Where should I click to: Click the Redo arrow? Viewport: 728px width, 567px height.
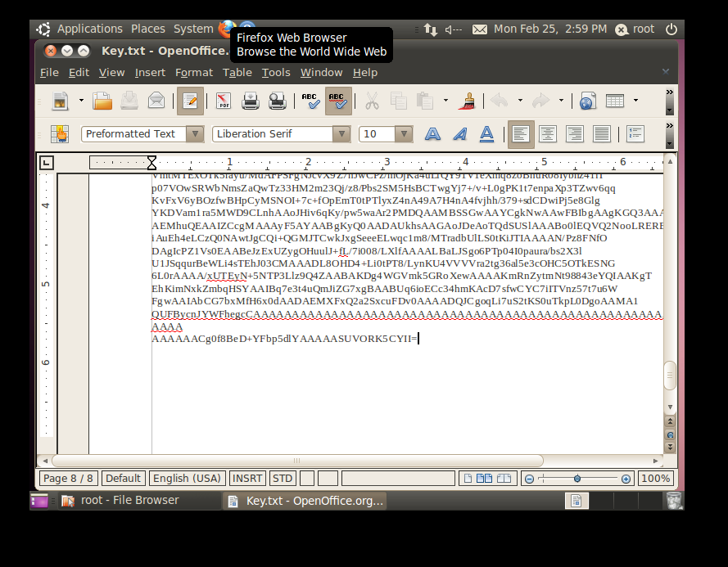point(540,101)
